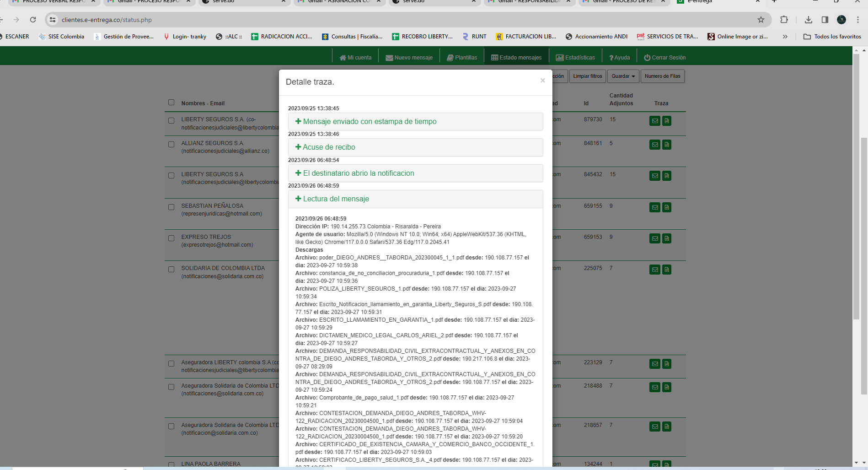Viewport: 868px width, 470px height.
Task: Check the Aseguradora LIBERTY colombia S.A row checkbox
Action: pyautogui.click(x=171, y=364)
